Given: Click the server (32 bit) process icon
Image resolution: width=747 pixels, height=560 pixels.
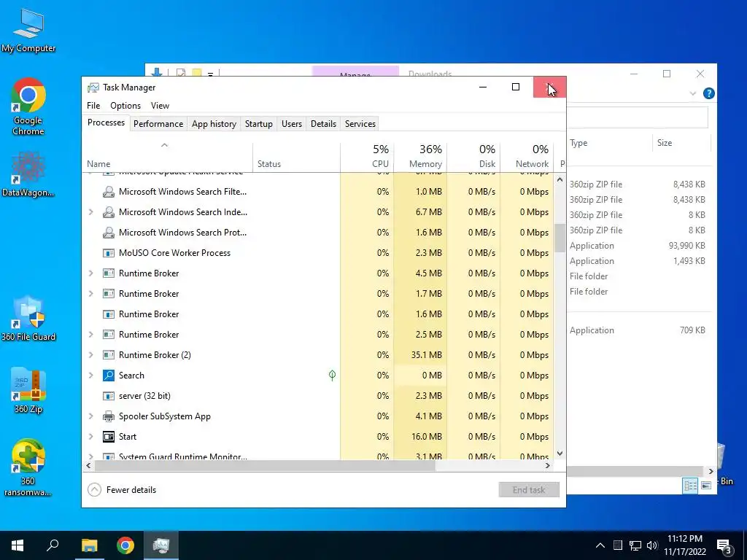Looking at the screenshot, I should pyautogui.click(x=109, y=396).
